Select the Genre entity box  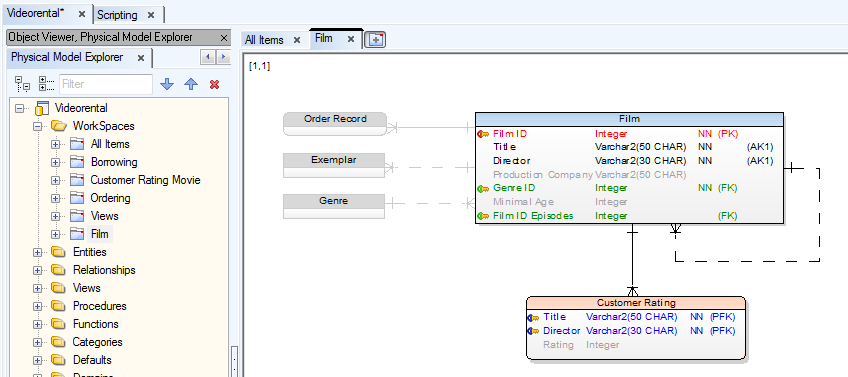(334, 206)
